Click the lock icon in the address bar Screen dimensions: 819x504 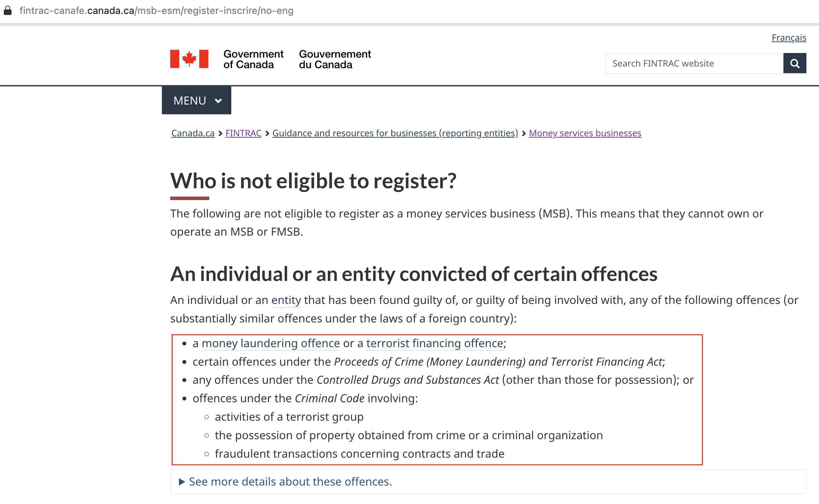pyautogui.click(x=8, y=11)
